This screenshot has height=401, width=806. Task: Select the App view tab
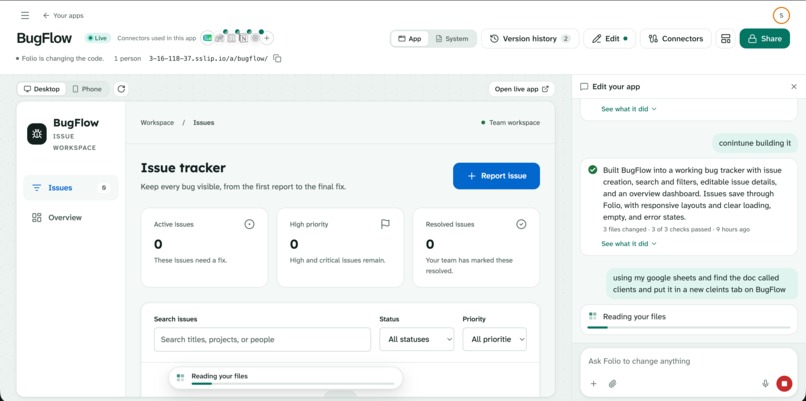pos(410,39)
